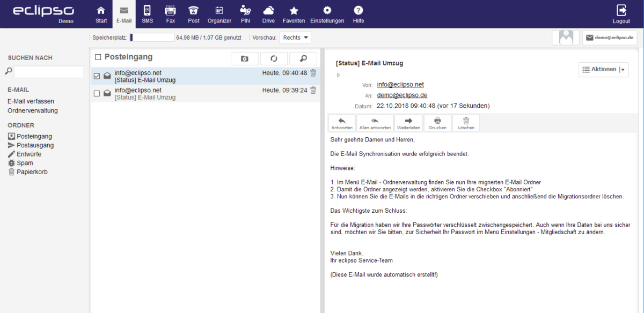Image resolution: width=644 pixels, height=313 pixels.
Task: Toggle the select-all checkbox in Posteingang header
Action: (97, 56)
